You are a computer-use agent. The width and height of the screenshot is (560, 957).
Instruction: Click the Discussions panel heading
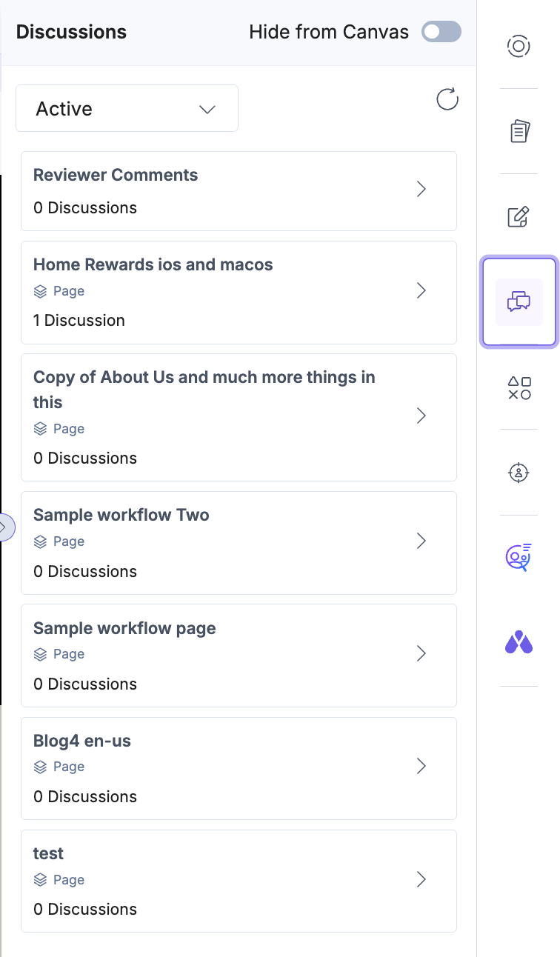[x=71, y=33]
